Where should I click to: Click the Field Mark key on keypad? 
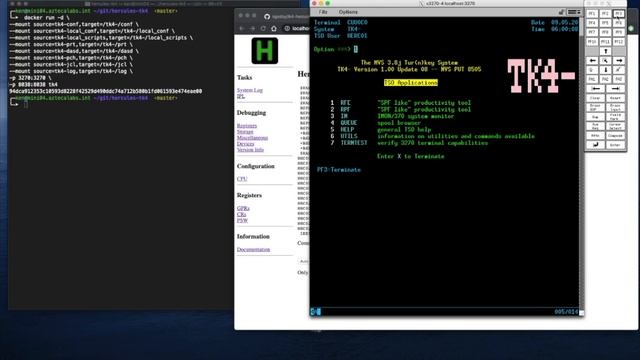[616, 117]
